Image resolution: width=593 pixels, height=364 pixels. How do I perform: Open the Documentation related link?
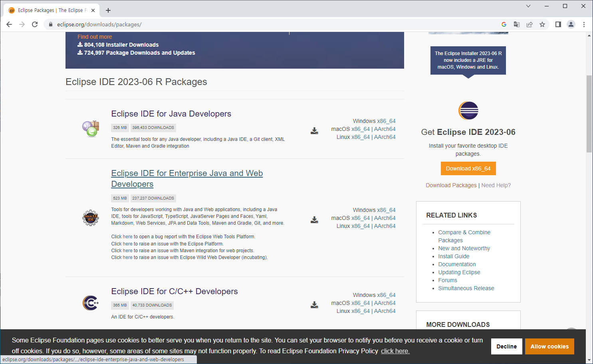pyautogui.click(x=457, y=264)
